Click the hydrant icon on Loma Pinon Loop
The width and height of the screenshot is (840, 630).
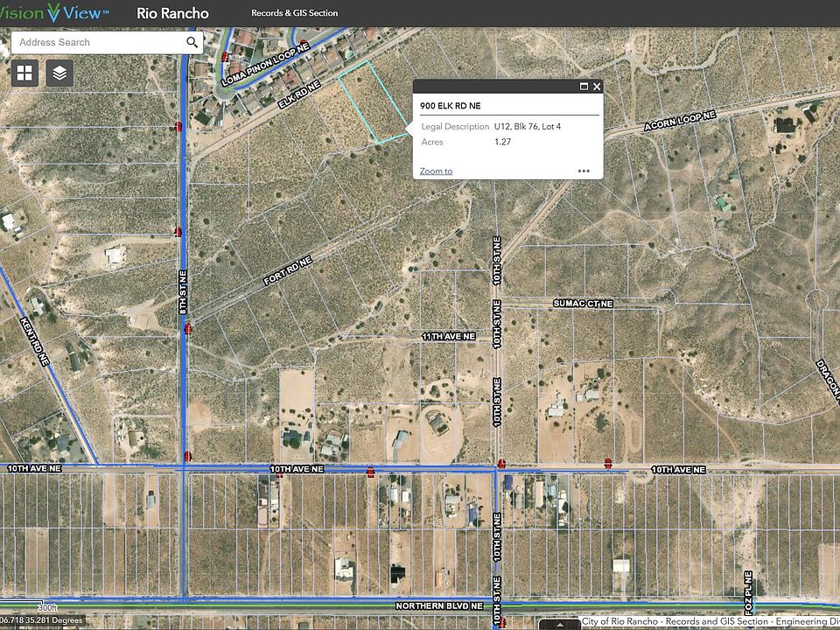(x=225, y=56)
